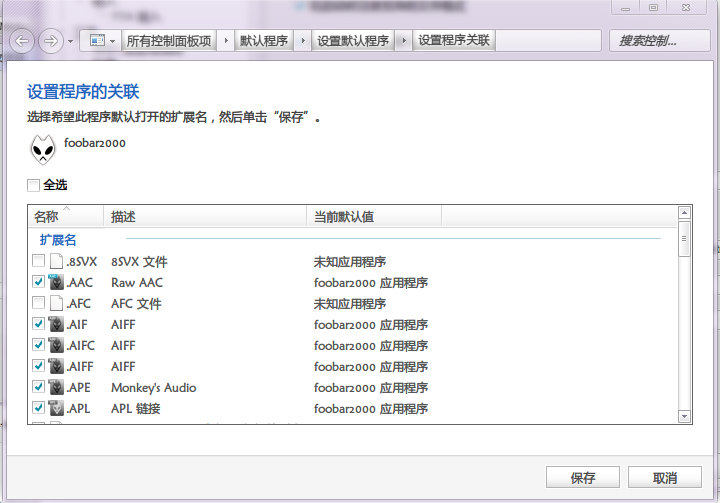Click the .AIF foobar2000 file icon
The height and width of the screenshot is (503, 720).
(x=56, y=324)
